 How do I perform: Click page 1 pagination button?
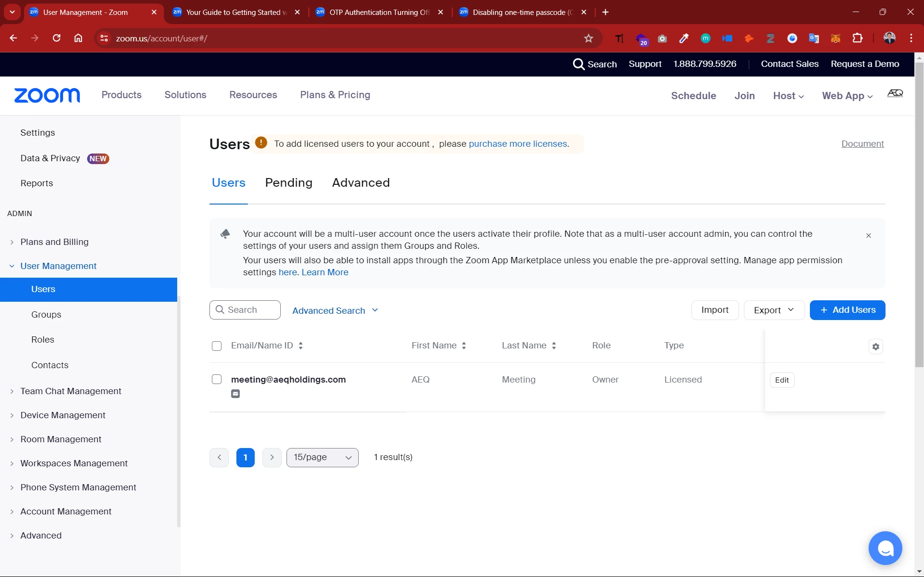[246, 458]
